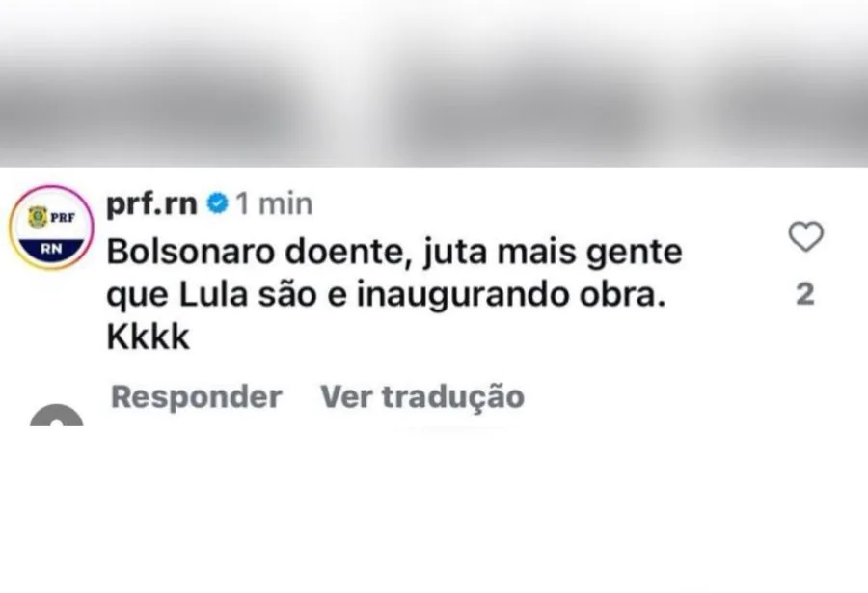This screenshot has height=593, width=868.
Task: Like the prf.rn comment with the heart
Action: 806,236
